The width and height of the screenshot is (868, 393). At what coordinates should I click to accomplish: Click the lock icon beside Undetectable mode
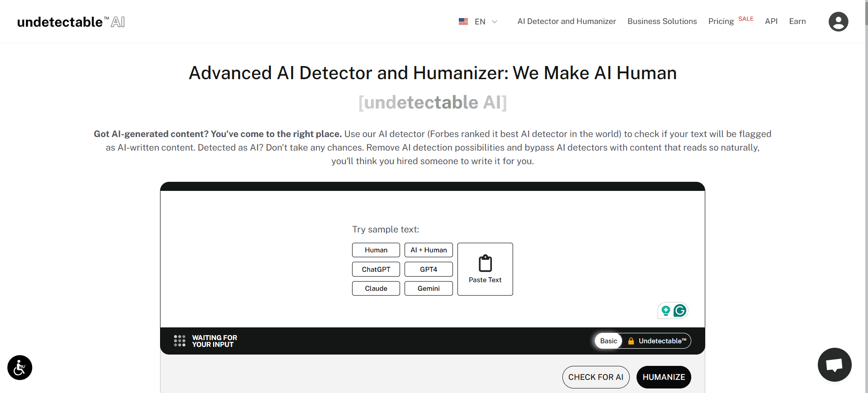(x=631, y=341)
